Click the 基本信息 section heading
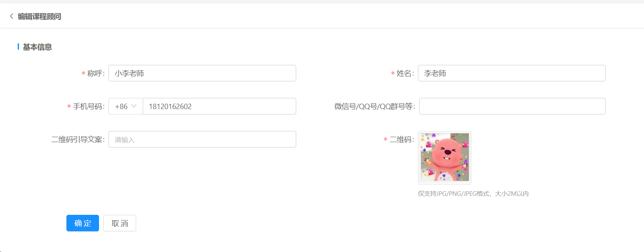The image size is (644, 252). coord(37,47)
